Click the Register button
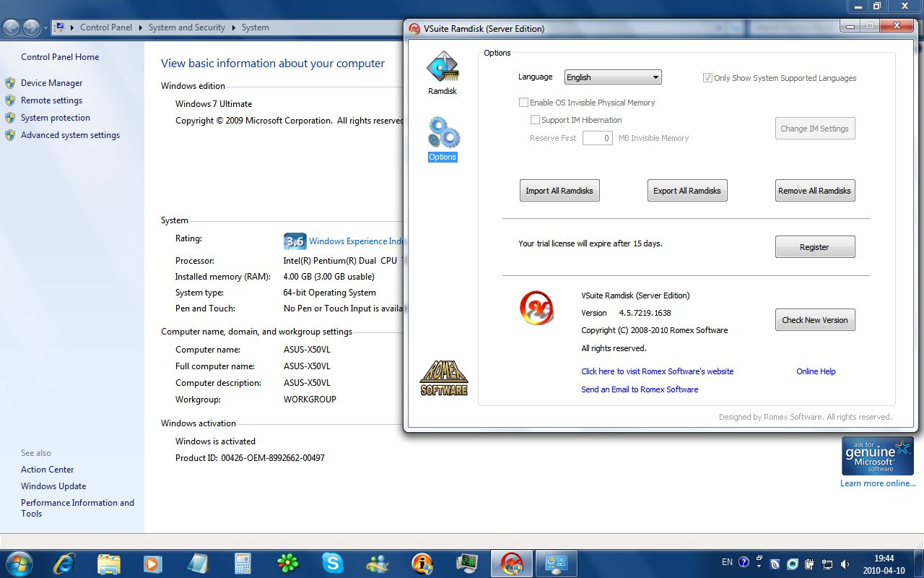Screen dimensions: 924x578 point(815,247)
